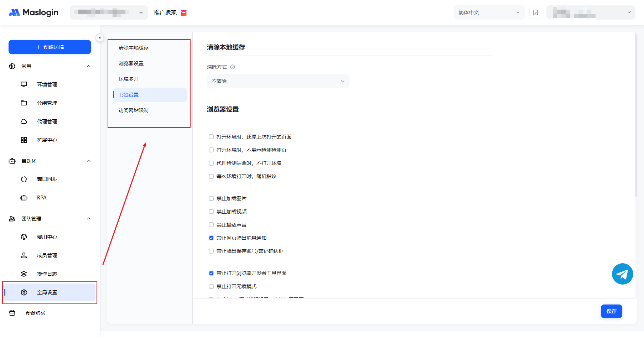Screen dimensions: 644x338
Task: Open the 简体中文 language dropdown
Action: pos(489,12)
